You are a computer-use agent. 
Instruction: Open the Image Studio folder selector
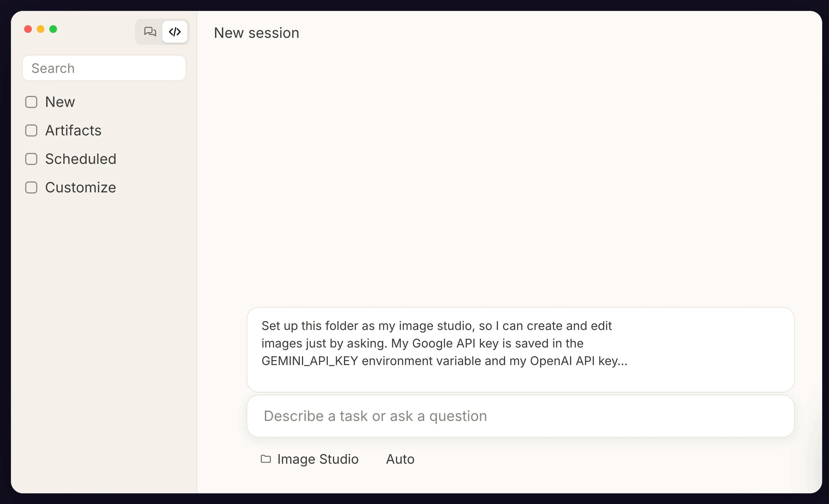tap(309, 459)
